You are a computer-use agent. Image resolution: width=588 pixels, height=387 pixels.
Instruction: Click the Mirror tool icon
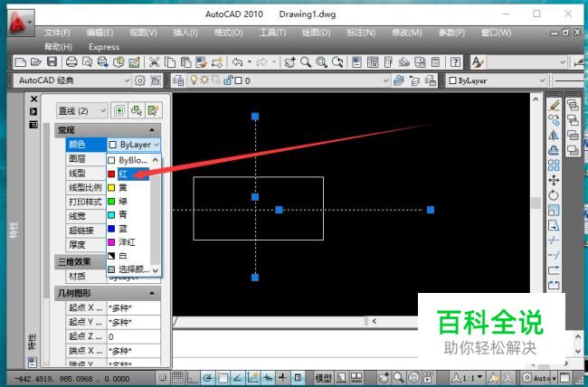pyautogui.click(x=554, y=136)
